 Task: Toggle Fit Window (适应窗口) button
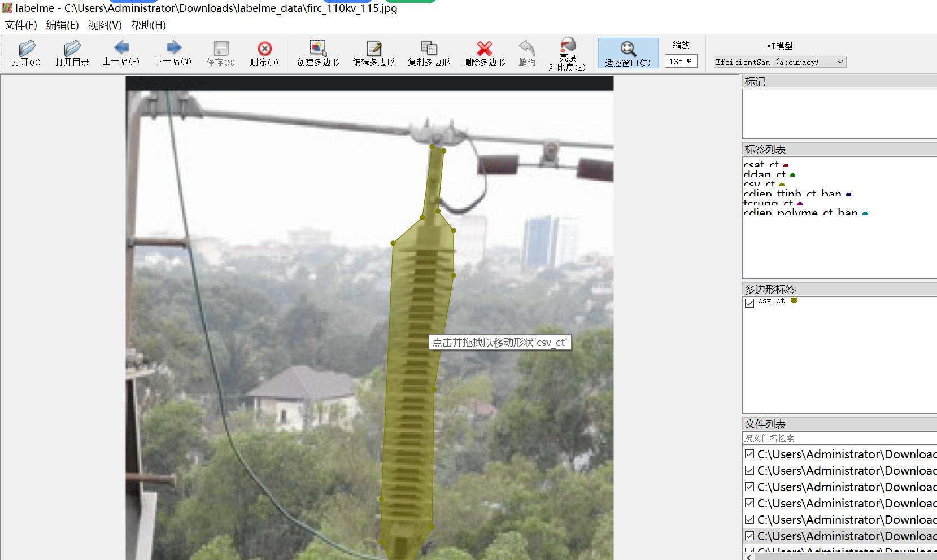[627, 53]
